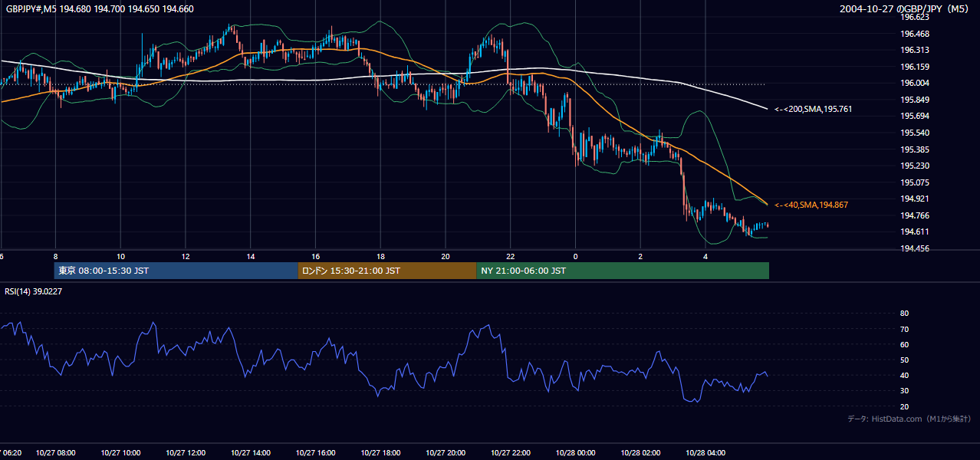
Task: Click the HistData.com data source note
Action: 909,419
